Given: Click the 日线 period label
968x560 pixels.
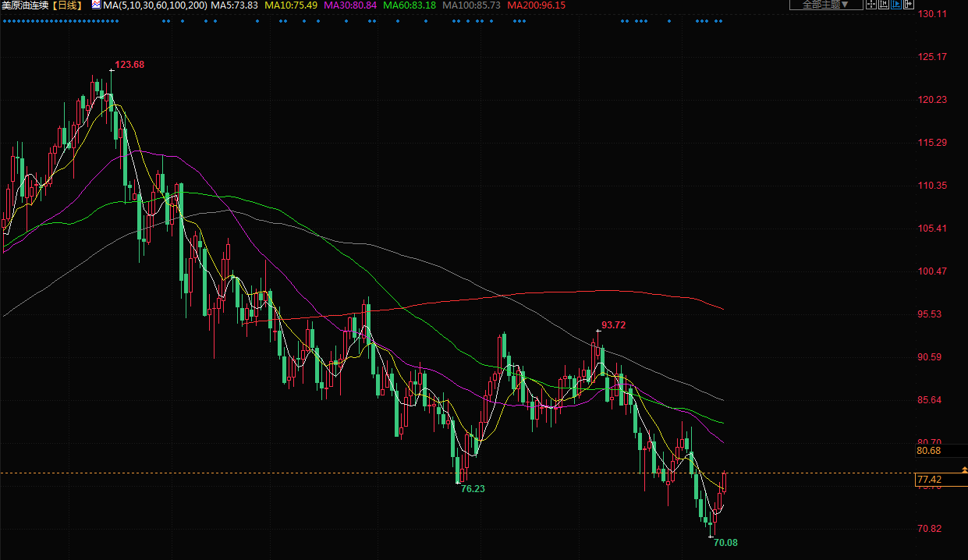Looking at the screenshot, I should (x=68, y=5).
